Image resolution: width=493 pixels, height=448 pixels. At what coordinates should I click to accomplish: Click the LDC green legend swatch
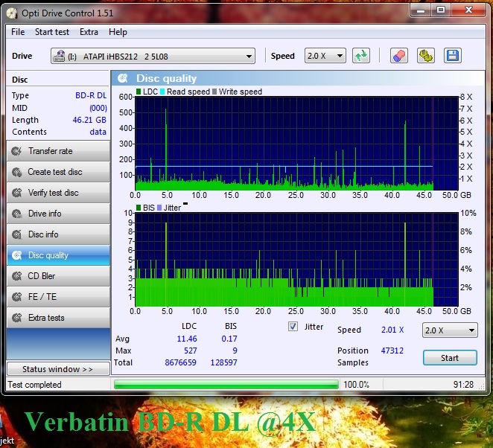point(139,92)
